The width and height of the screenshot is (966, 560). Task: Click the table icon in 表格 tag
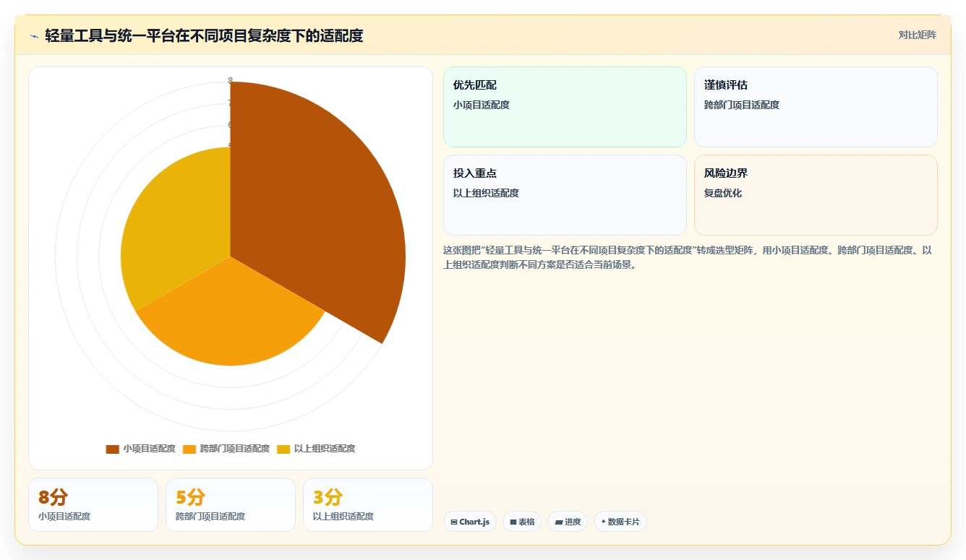coord(513,522)
